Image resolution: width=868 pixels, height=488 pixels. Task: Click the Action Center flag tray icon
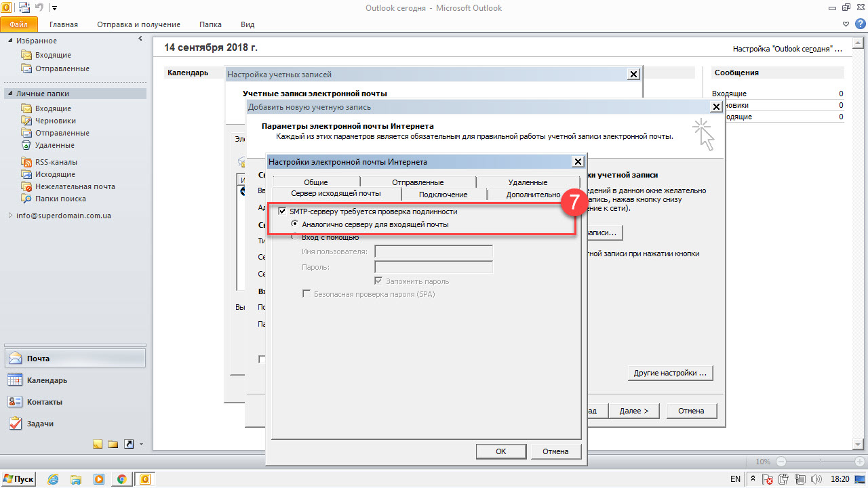click(x=768, y=479)
